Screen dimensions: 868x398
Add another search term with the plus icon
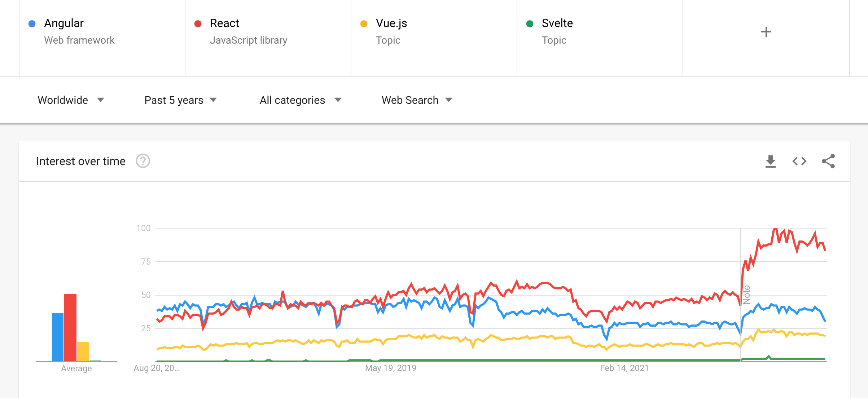coord(766,32)
